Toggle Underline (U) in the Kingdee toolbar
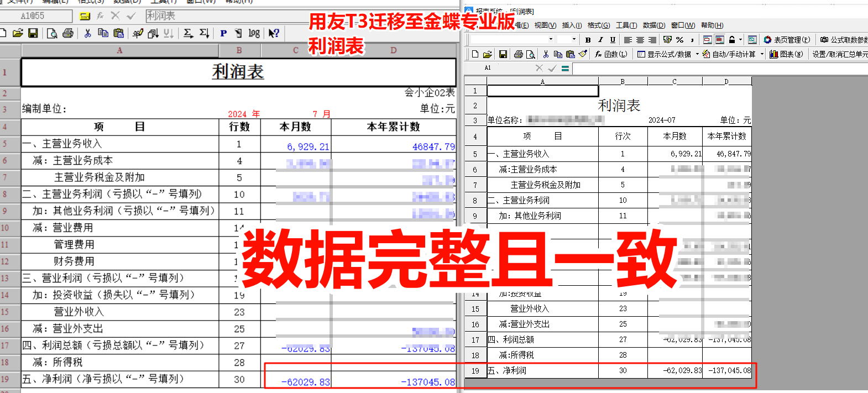This screenshot has width=868, height=393. click(x=613, y=40)
